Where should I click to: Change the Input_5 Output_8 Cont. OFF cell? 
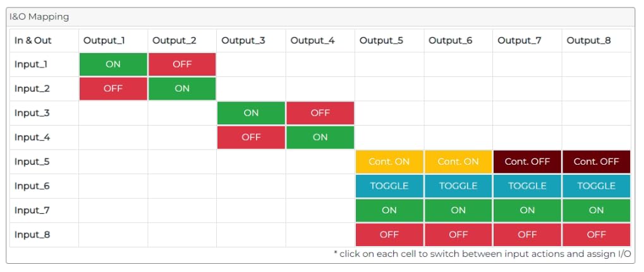pos(596,162)
